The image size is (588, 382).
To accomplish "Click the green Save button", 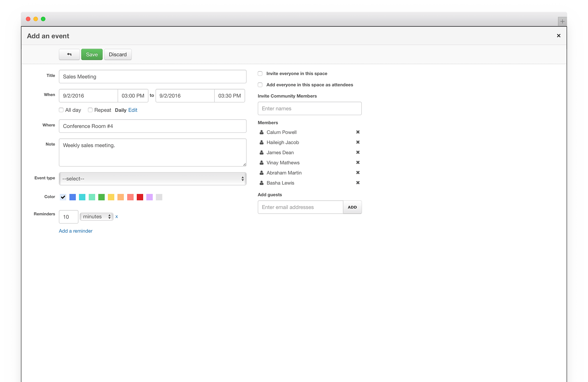I will tap(92, 54).
